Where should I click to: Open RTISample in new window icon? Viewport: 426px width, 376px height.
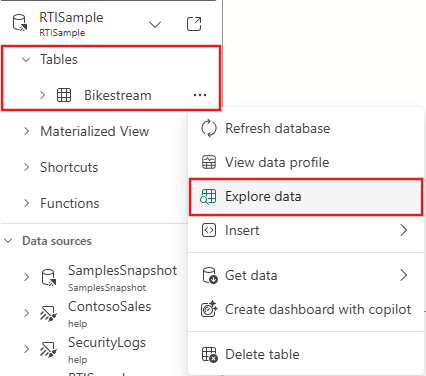(194, 24)
